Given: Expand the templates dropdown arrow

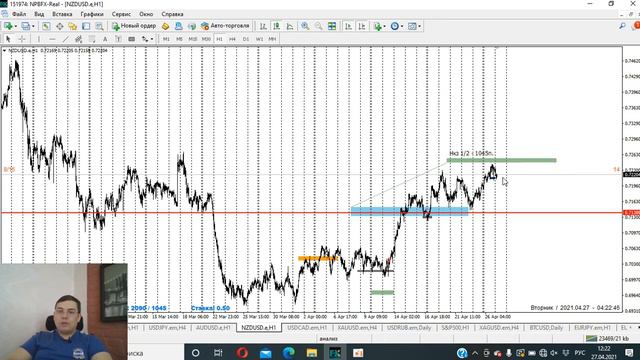Looking at the screenshot, I should click(420, 26).
